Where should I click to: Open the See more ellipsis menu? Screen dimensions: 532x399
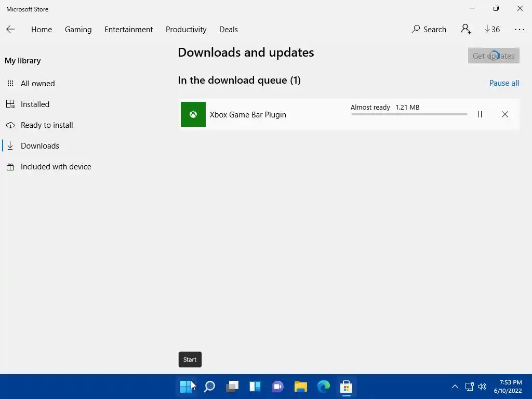point(520,30)
